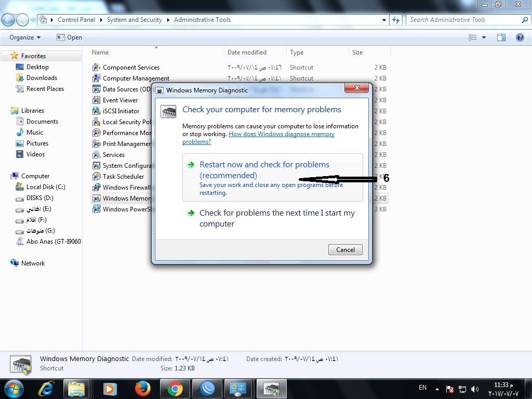Launch Google Chrome from the taskbar
The height and width of the screenshot is (399, 532).
click(175, 389)
